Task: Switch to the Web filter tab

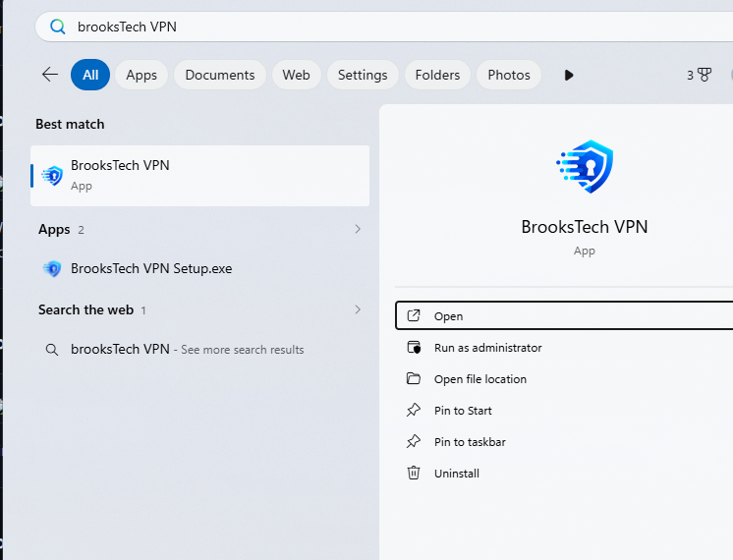Action: (x=296, y=75)
